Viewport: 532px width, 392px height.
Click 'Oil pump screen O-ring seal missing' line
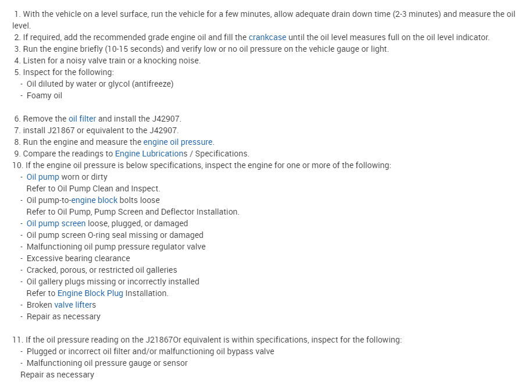point(115,235)
